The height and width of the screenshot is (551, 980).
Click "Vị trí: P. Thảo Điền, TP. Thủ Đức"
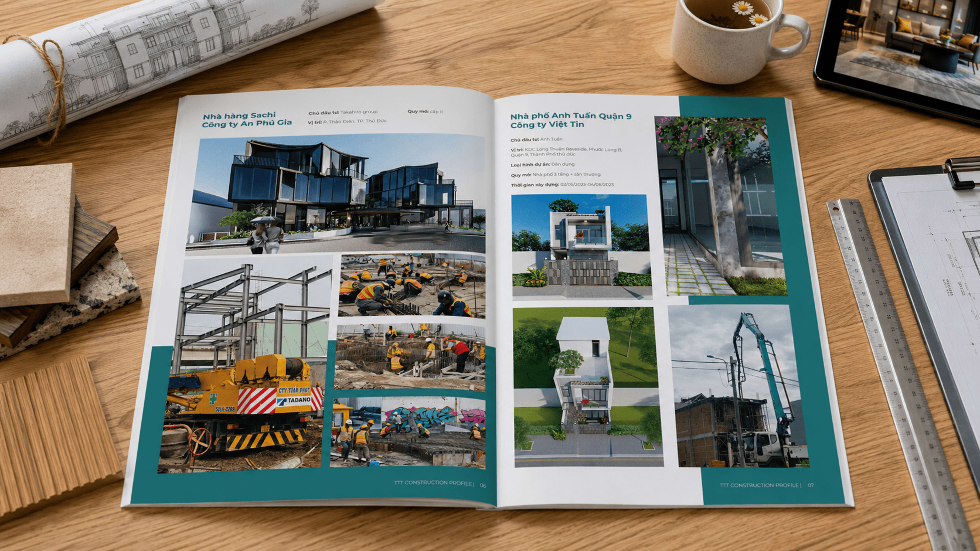click(347, 121)
